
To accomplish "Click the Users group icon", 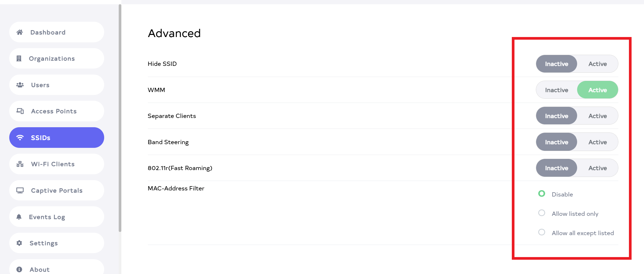I will coord(20,85).
